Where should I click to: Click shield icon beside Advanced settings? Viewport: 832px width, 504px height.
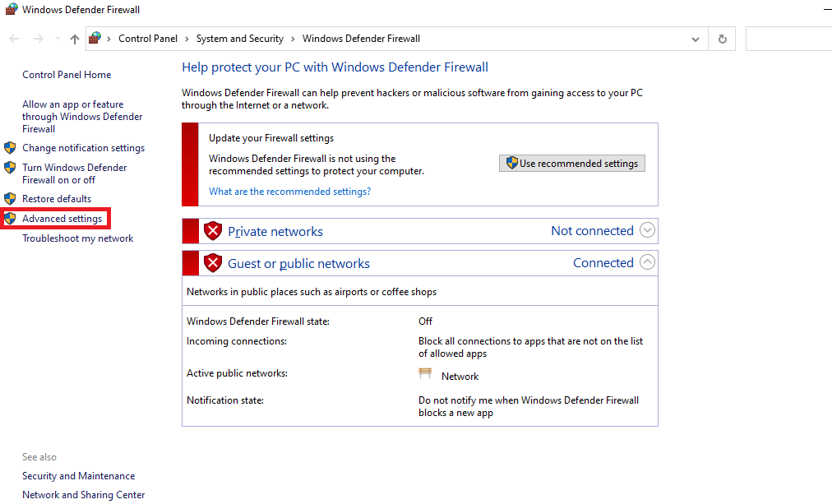coord(10,219)
